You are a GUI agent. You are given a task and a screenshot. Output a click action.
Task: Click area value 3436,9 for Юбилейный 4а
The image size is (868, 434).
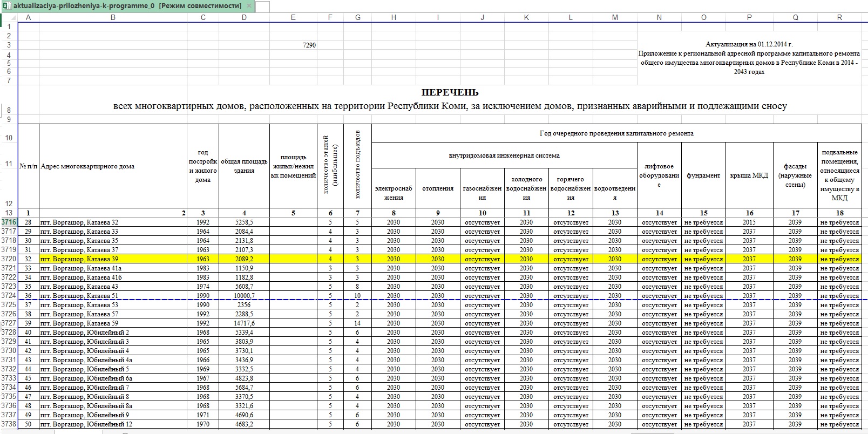coord(244,360)
